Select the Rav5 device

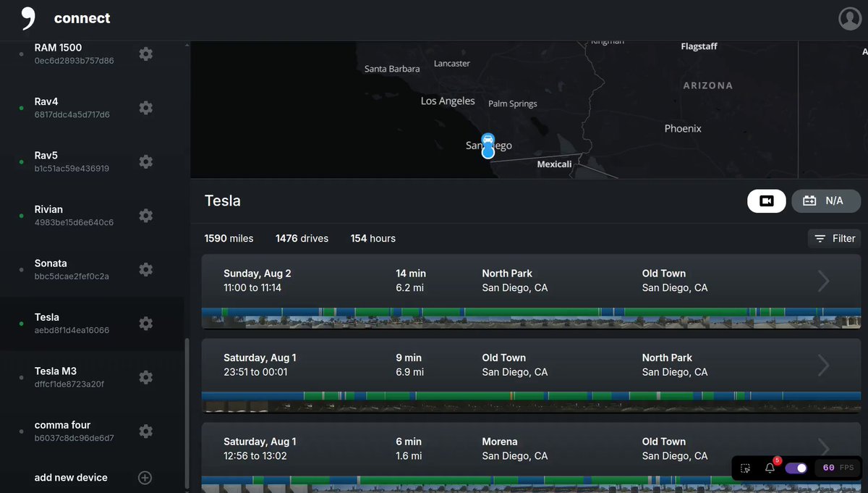93,161
